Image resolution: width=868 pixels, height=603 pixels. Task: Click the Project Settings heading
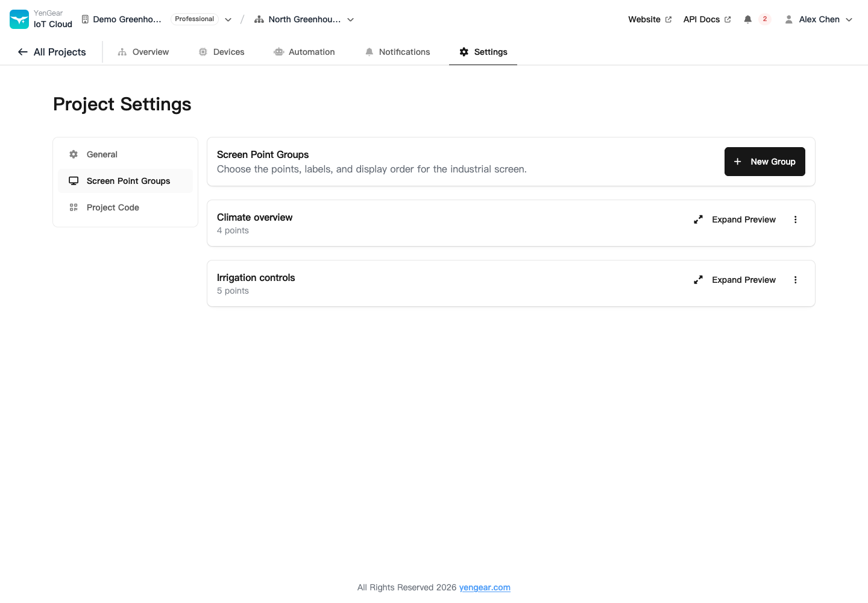coord(122,104)
